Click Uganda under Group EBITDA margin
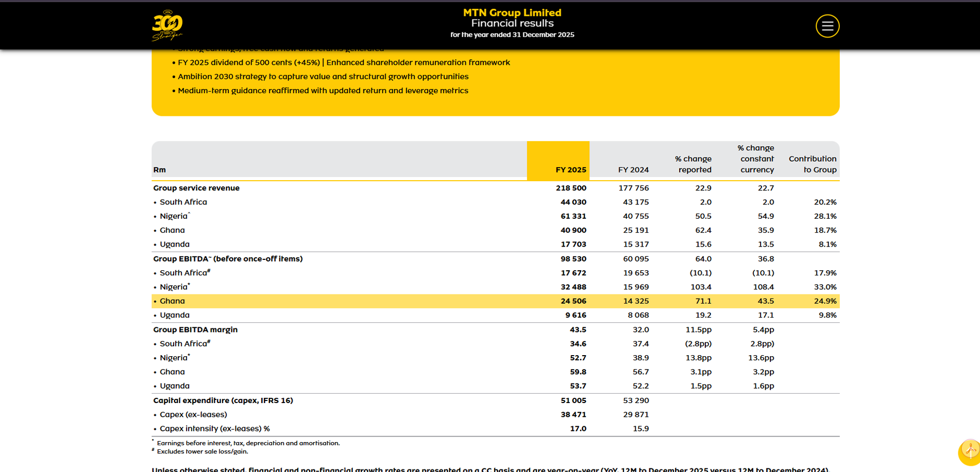This screenshot has height=472, width=980. point(174,386)
